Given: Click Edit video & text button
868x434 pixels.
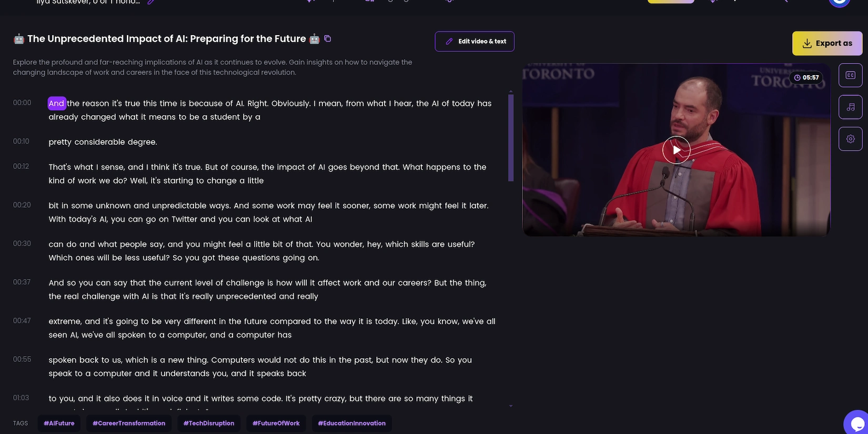Looking at the screenshot, I should pyautogui.click(x=475, y=42).
